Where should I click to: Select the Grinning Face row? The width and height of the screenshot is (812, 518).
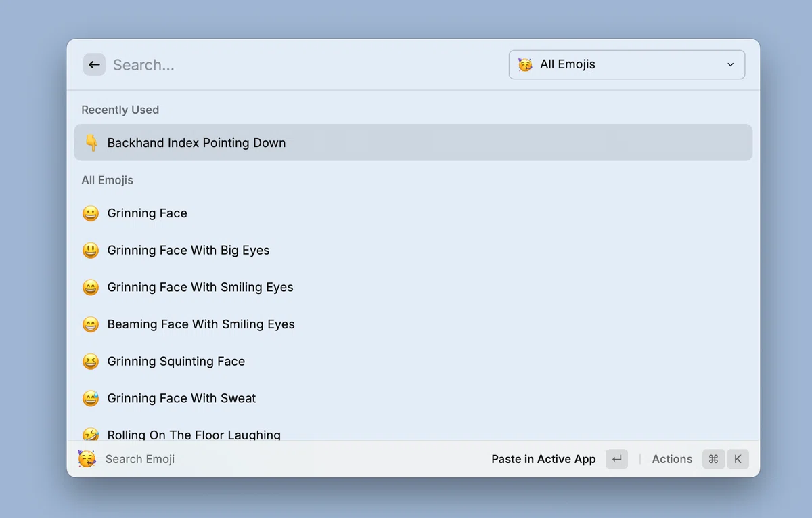pyautogui.click(x=413, y=213)
